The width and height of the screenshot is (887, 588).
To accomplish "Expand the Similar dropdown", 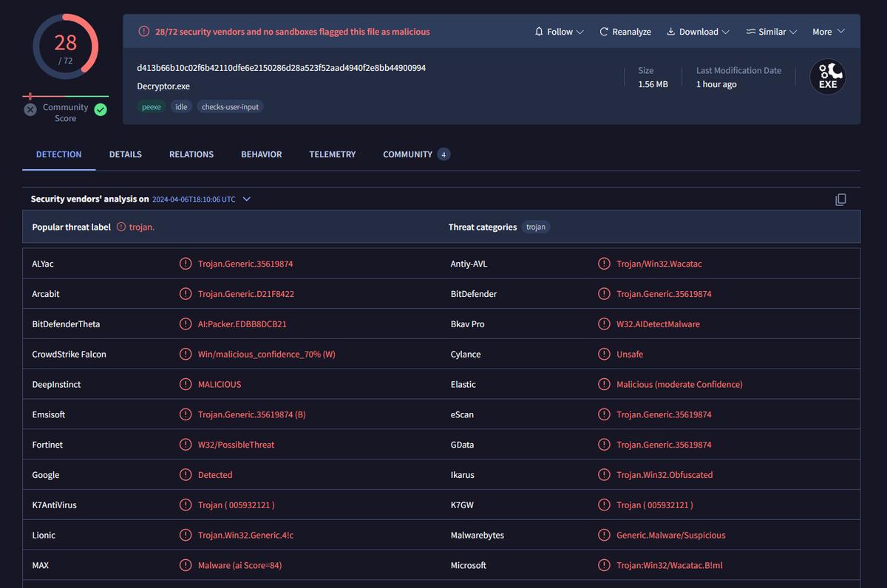I will (x=771, y=32).
